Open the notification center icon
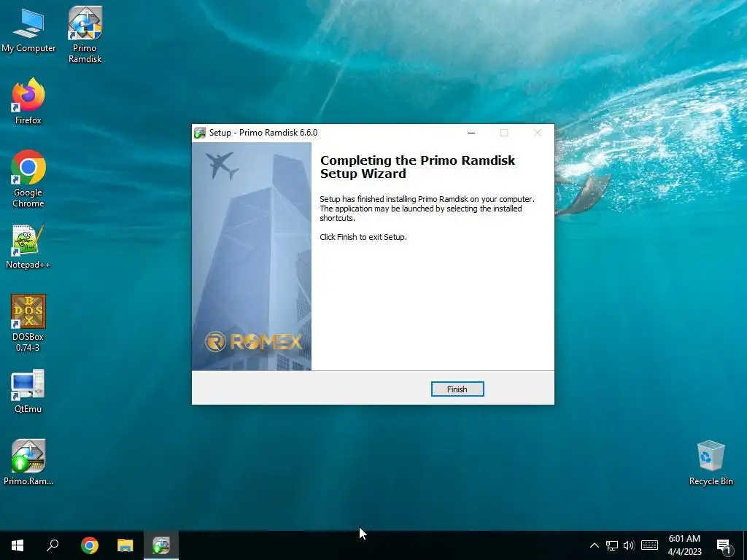The image size is (747, 560). coord(724,545)
